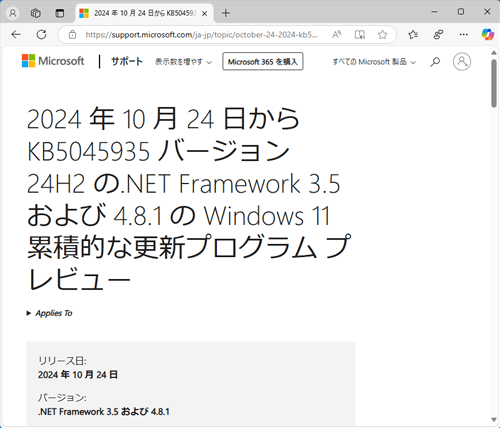
Task: Go back to previous page
Action: 16,34
